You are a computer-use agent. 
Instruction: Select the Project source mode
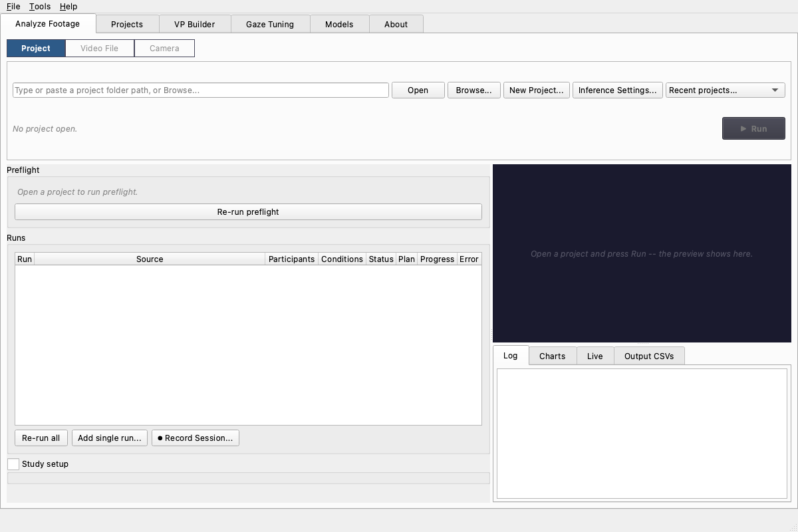click(x=36, y=48)
